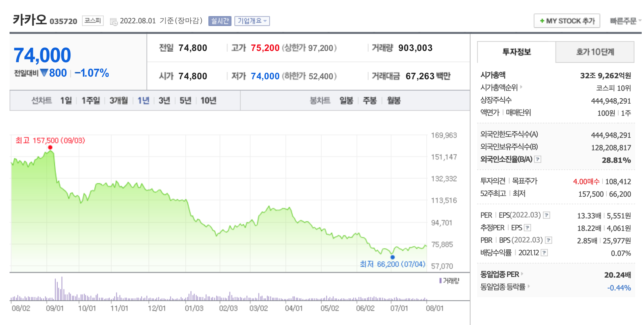Select the 1주일 line chart period

(91, 101)
